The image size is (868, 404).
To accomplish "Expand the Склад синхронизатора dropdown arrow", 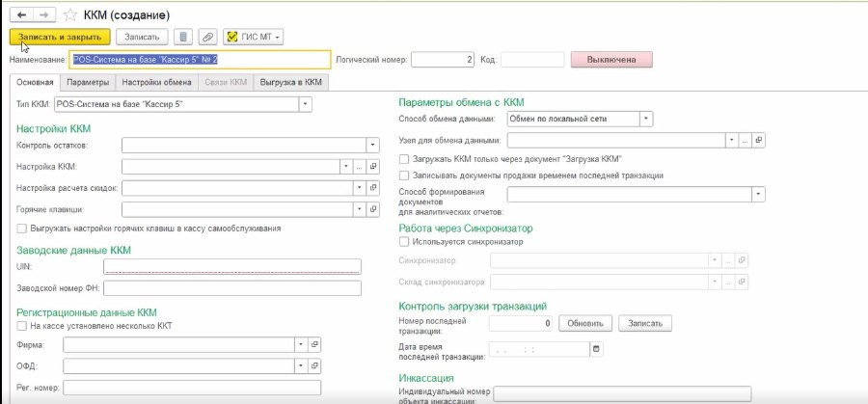I will [716, 283].
